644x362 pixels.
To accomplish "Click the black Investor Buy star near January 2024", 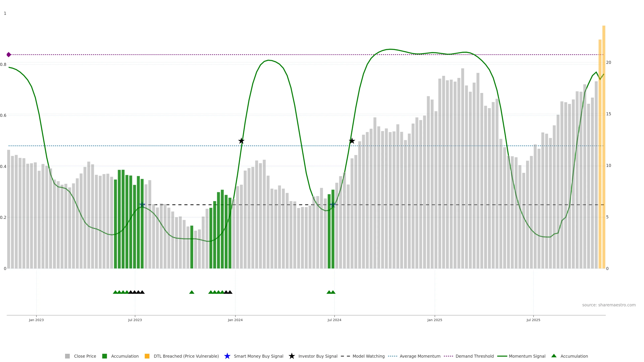I will pyautogui.click(x=241, y=141).
